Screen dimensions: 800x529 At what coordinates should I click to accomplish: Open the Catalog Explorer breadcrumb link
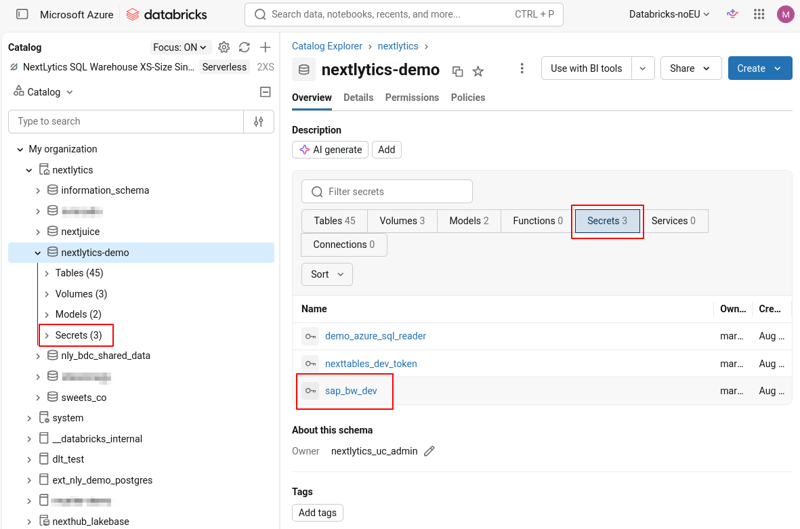coord(327,46)
